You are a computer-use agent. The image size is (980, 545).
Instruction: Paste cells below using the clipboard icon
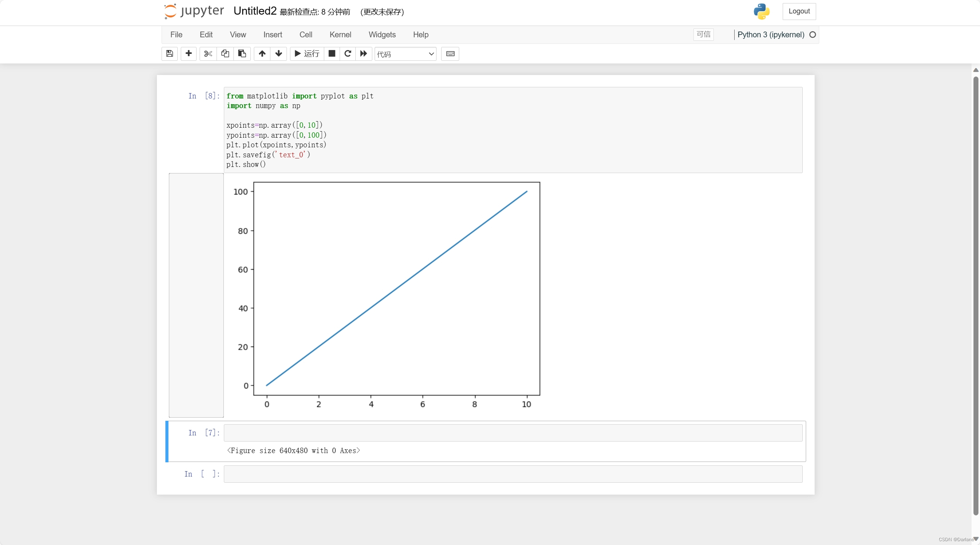click(x=242, y=53)
